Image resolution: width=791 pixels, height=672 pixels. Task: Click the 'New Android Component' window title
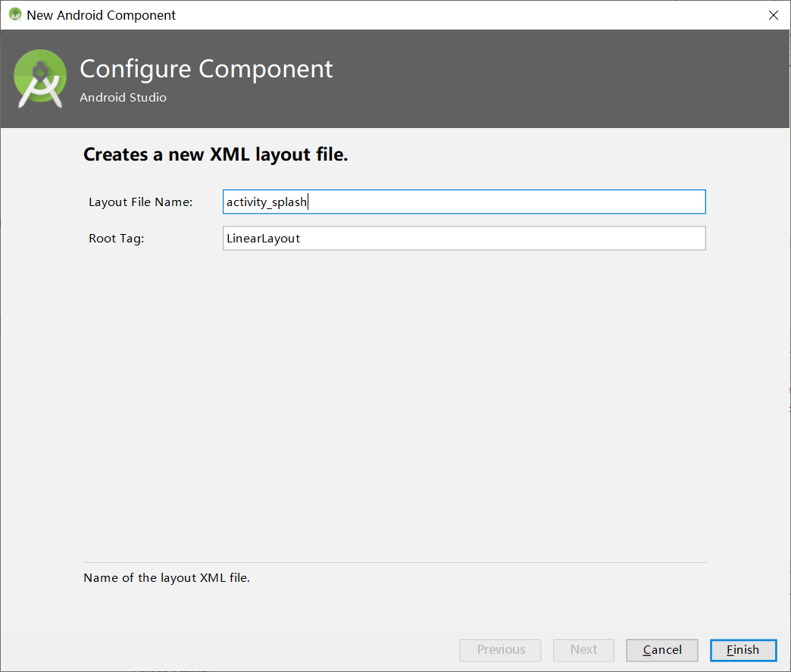pos(101,15)
